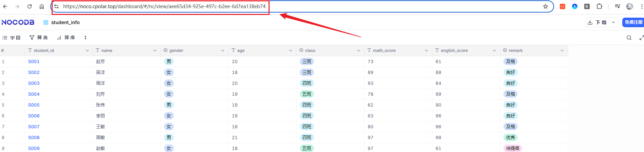Expand the 下载 dropdown chevron
Screen dimensions: 644x152
(x=613, y=22)
